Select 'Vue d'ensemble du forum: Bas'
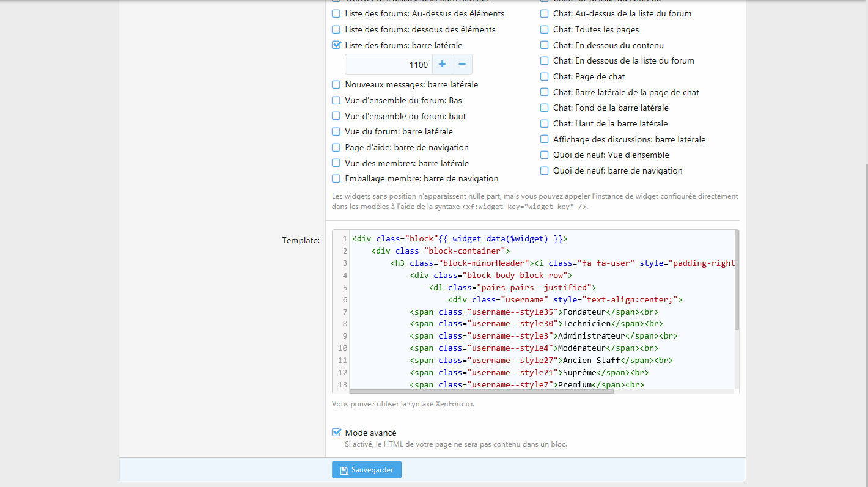Viewport: 868px width, 487px height. pyautogui.click(x=336, y=100)
